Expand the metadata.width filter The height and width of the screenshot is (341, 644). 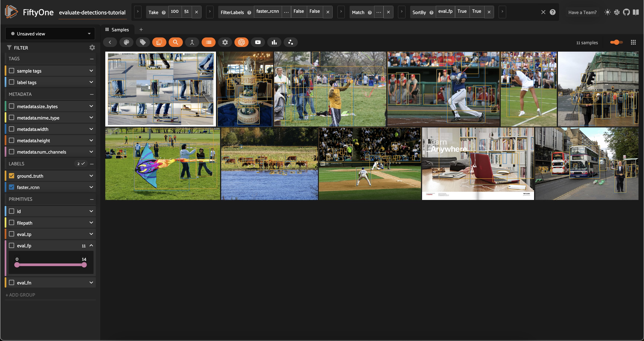coord(91,129)
